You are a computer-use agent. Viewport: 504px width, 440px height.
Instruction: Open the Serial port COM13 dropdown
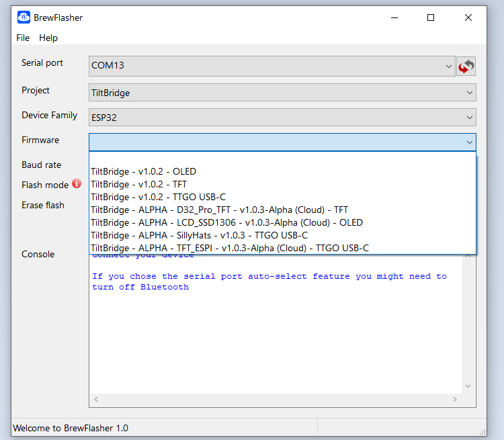(272, 67)
